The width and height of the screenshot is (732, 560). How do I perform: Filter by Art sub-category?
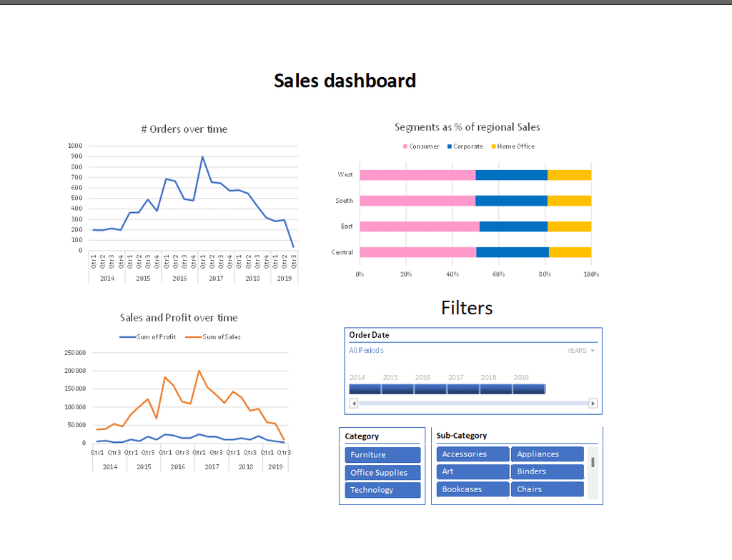(x=473, y=471)
